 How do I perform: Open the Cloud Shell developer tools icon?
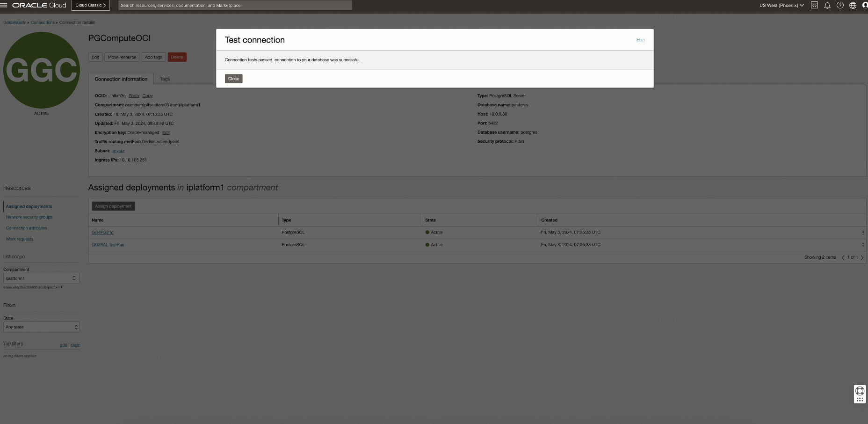814,5
